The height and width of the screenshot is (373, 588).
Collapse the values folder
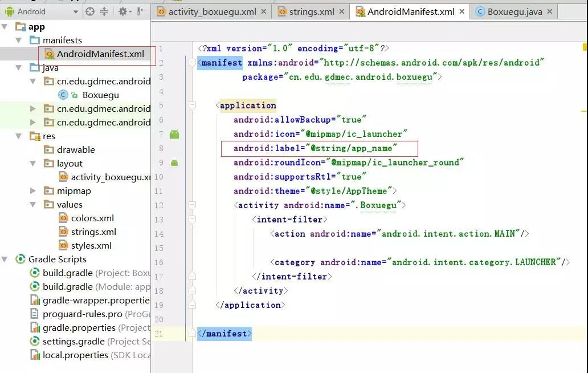coord(33,205)
